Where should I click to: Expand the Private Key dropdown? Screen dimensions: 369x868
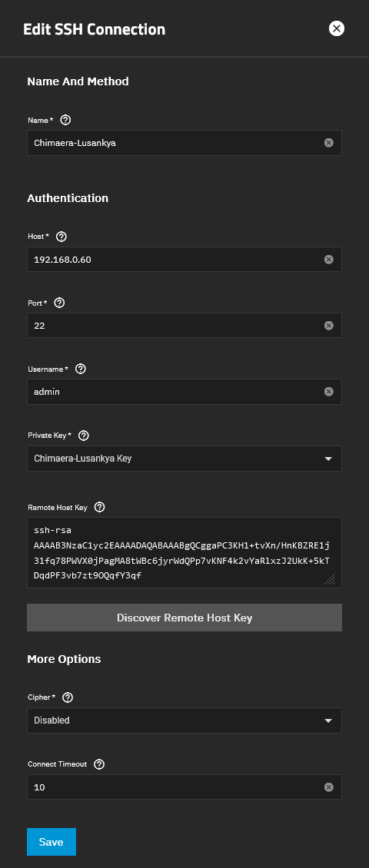[x=184, y=459]
